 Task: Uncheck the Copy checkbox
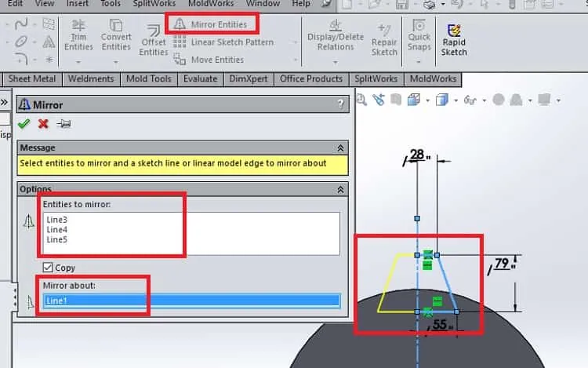(x=48, y=268)
